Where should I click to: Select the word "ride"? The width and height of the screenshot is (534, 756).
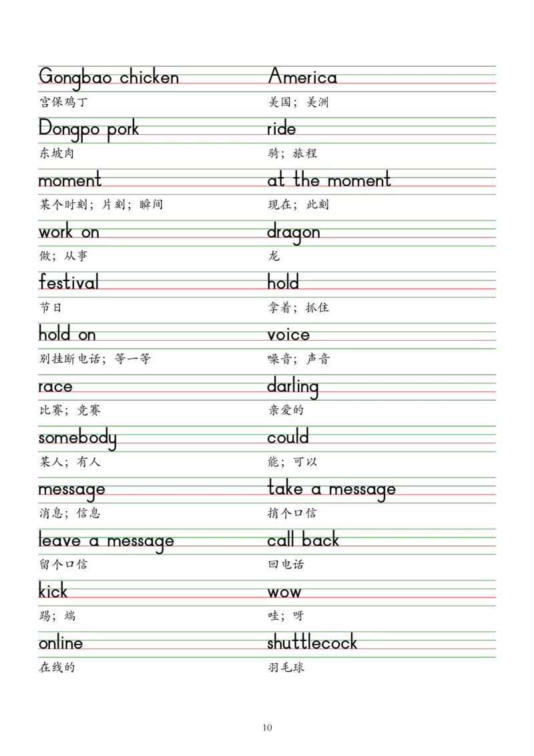click(x=280, y=129)
